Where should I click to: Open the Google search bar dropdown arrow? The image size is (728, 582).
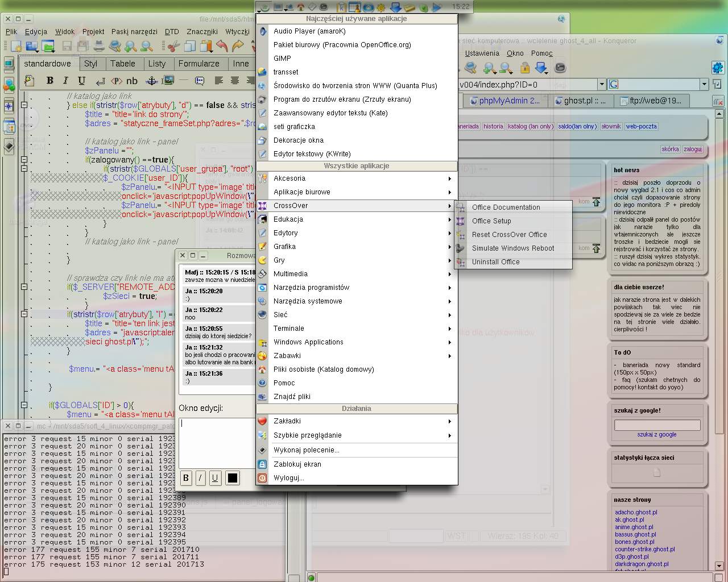[x=704, y=85]
